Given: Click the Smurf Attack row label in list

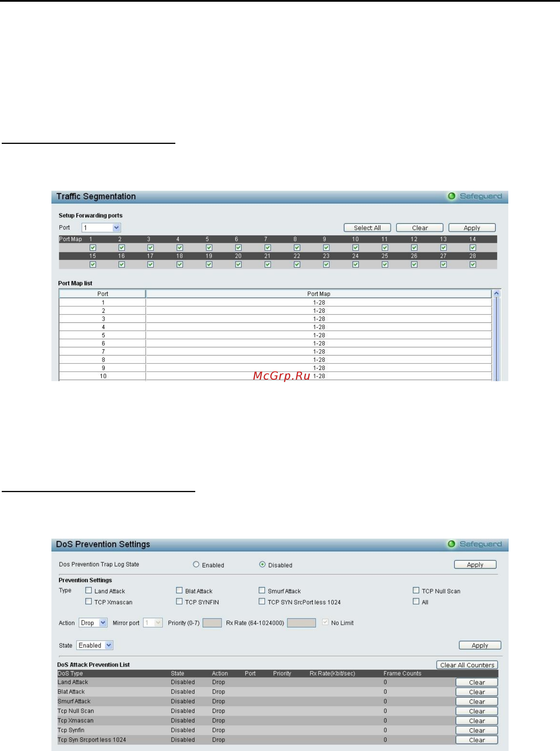Looking at the screenshot, I should [74, 701].
